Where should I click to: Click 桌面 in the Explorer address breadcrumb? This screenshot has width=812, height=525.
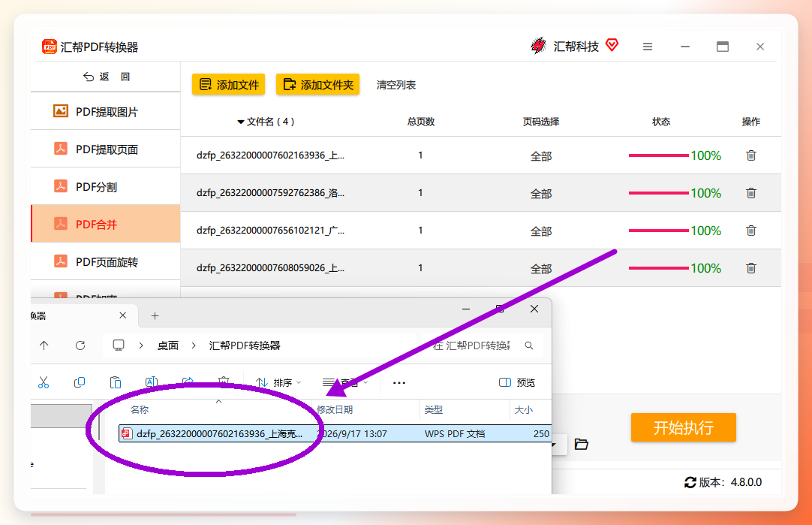coord(168,345)
